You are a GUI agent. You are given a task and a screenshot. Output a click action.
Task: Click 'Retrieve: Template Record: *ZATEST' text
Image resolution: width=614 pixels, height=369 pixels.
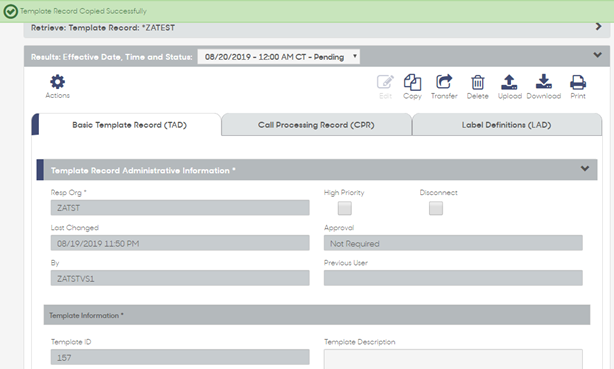pyautogui.click(x=103, y=28)
